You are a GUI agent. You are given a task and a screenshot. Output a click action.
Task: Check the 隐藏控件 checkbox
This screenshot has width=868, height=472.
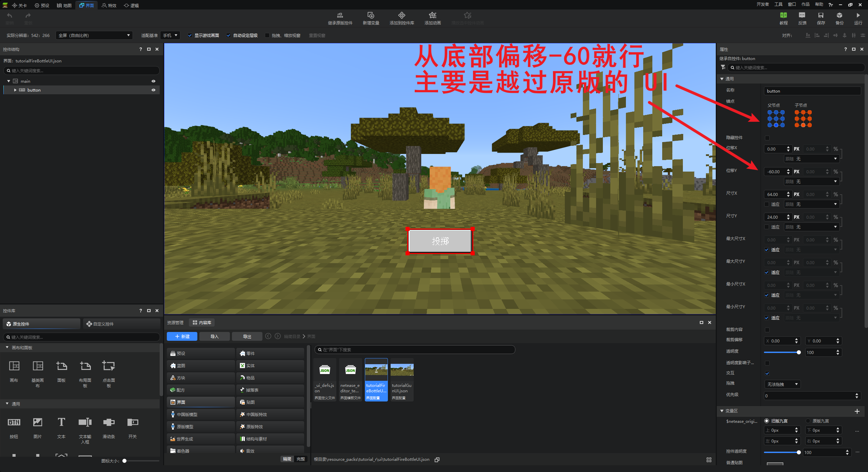click(x=767, y=138)
